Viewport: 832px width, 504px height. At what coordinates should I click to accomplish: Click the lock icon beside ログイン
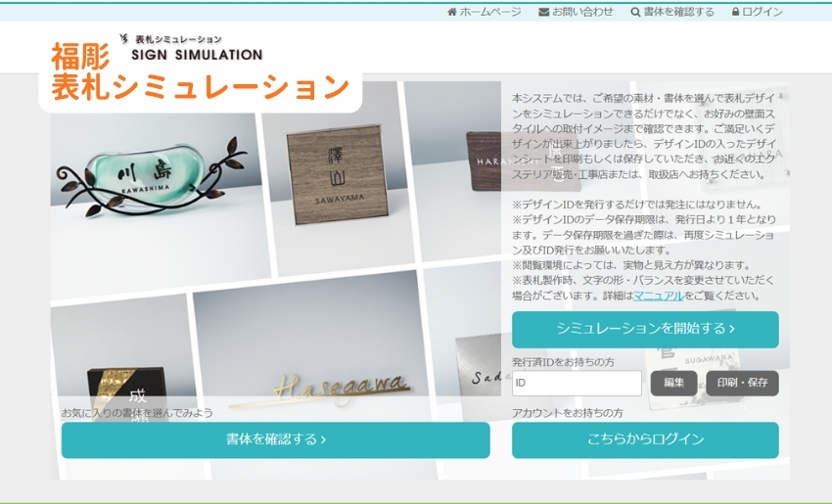click(x=735, y=12)
